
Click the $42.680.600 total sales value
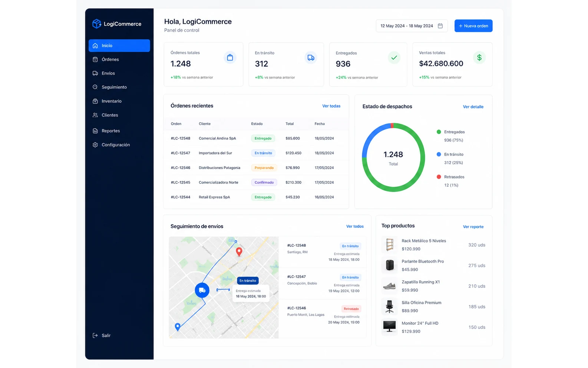click(441, 64)
